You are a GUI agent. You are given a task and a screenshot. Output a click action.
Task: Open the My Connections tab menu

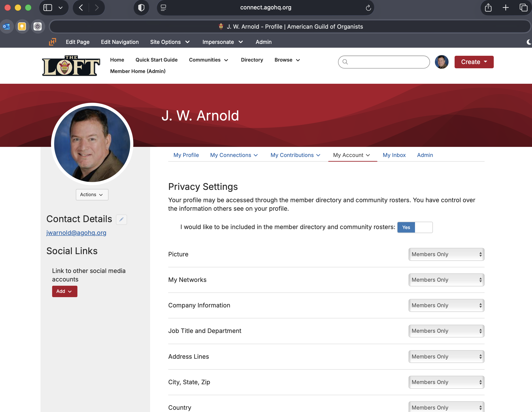tap(234, 155)
